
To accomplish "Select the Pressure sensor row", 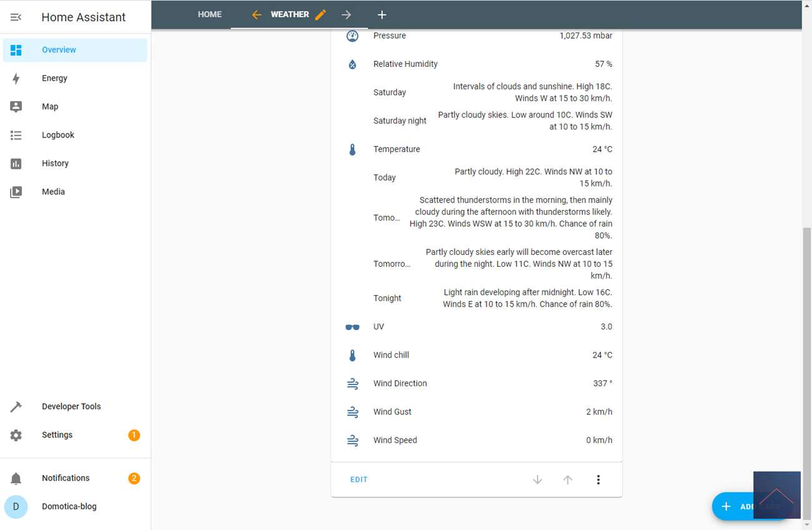I will tap(478, 36).
